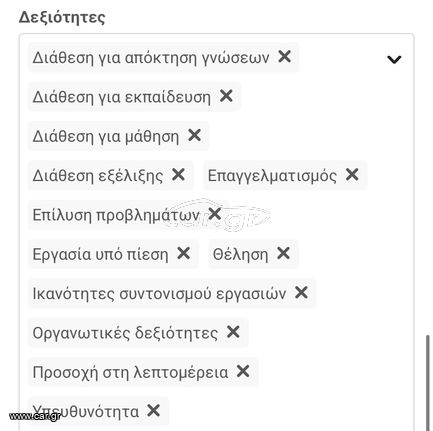Remove the 'Υπευθυνότητα' tag

tap(153, 410)
